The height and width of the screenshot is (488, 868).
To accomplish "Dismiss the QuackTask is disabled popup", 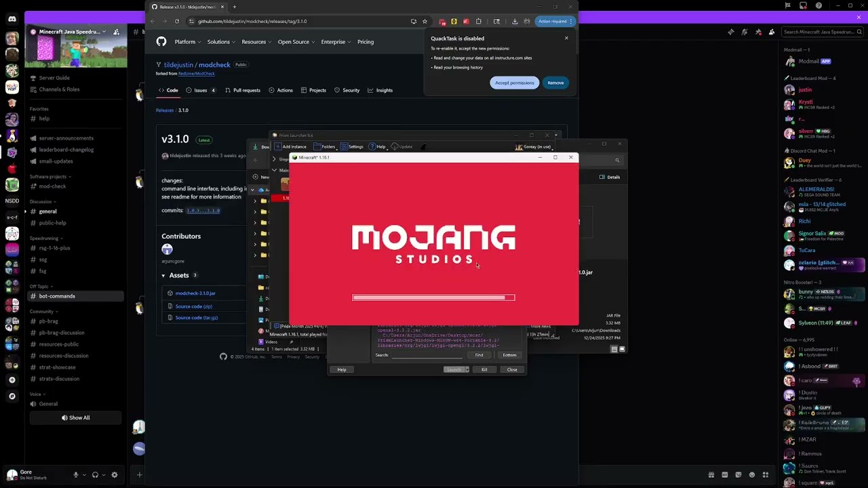I will [566, 38].
